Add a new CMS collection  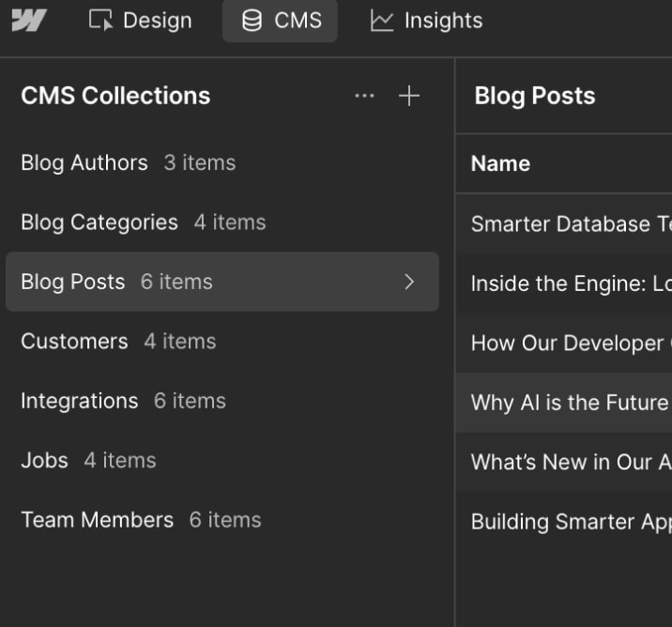pos(409,96)
